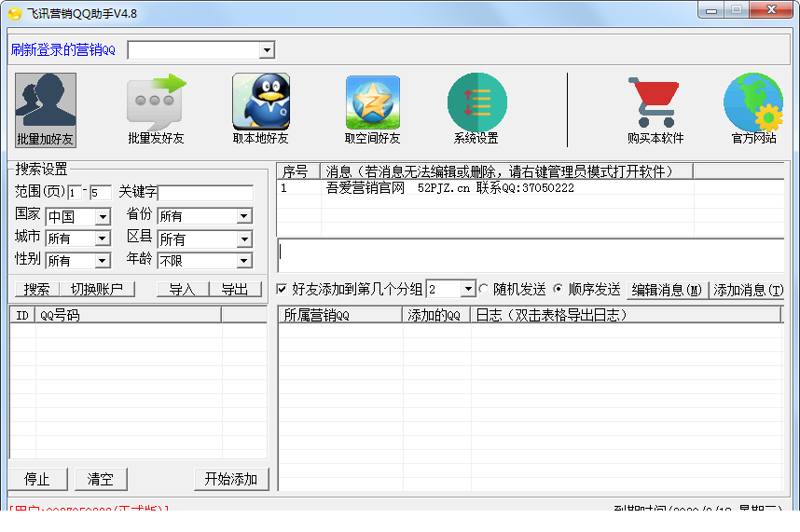Open the 区县 district dropdown
The image size is (800, 532).
pyautogui.click(x=244, y=239)
